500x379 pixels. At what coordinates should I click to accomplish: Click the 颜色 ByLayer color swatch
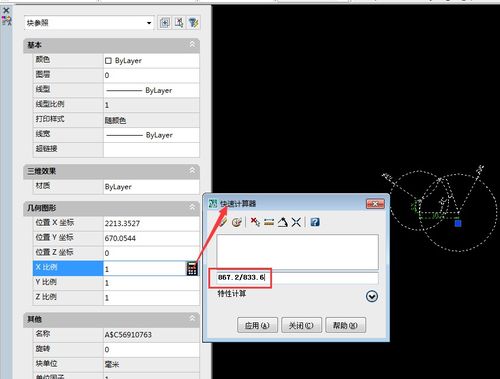108,61
